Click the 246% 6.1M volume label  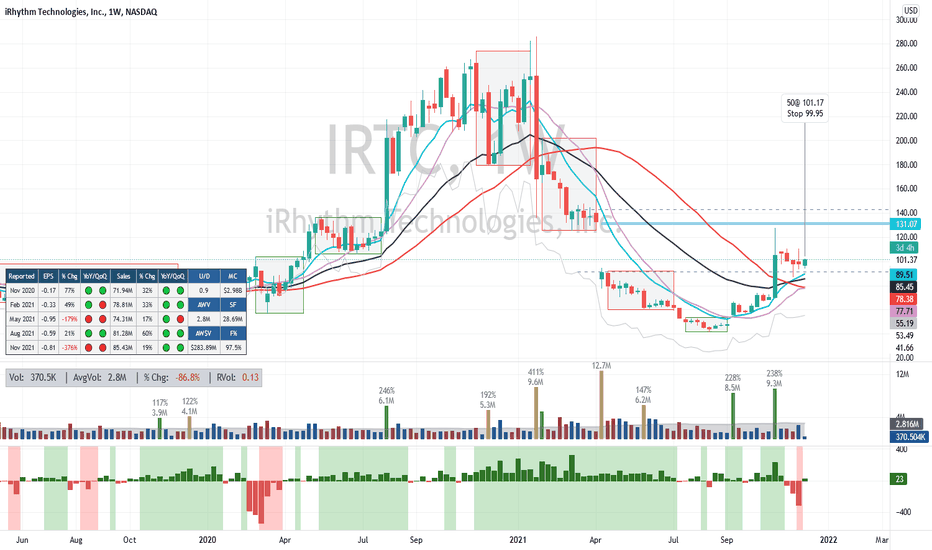[x=386, y=395]
